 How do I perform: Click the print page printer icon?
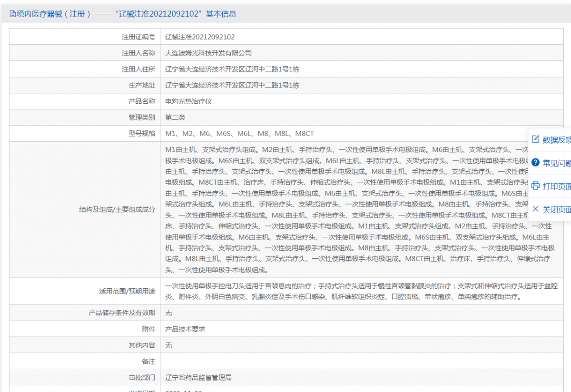coord(535,186)
